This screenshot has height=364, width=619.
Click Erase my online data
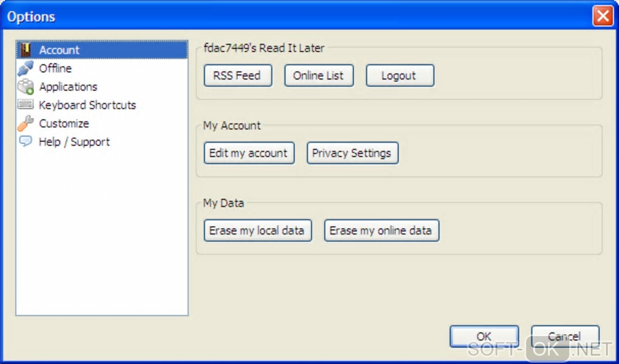381,230
